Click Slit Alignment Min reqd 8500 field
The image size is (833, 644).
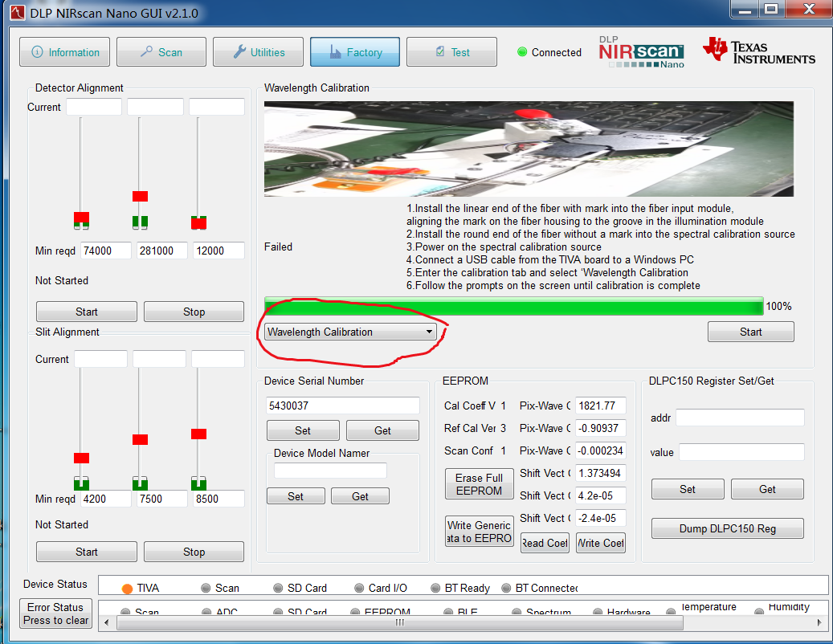tap(218, 499)
